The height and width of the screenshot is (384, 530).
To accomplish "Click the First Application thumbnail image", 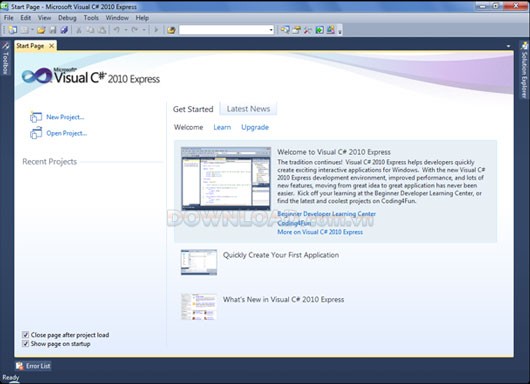I will pyautogui.click(x=199, y=262).
